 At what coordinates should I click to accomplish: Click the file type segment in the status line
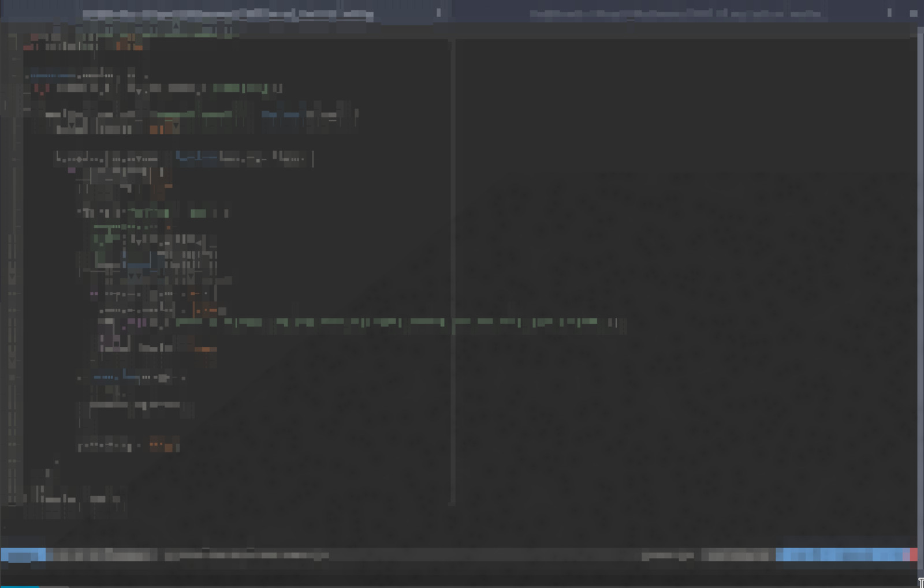coord(667,556)
